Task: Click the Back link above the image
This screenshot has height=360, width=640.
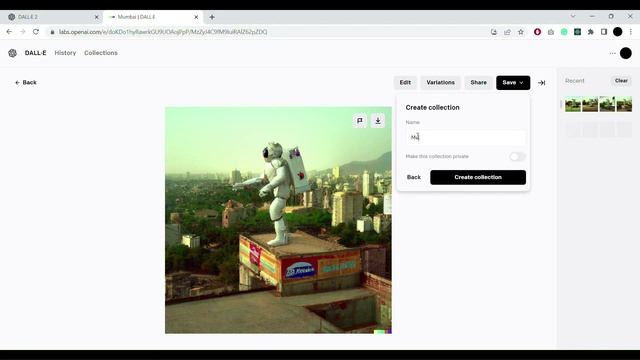Action: (x=26, y=82)
